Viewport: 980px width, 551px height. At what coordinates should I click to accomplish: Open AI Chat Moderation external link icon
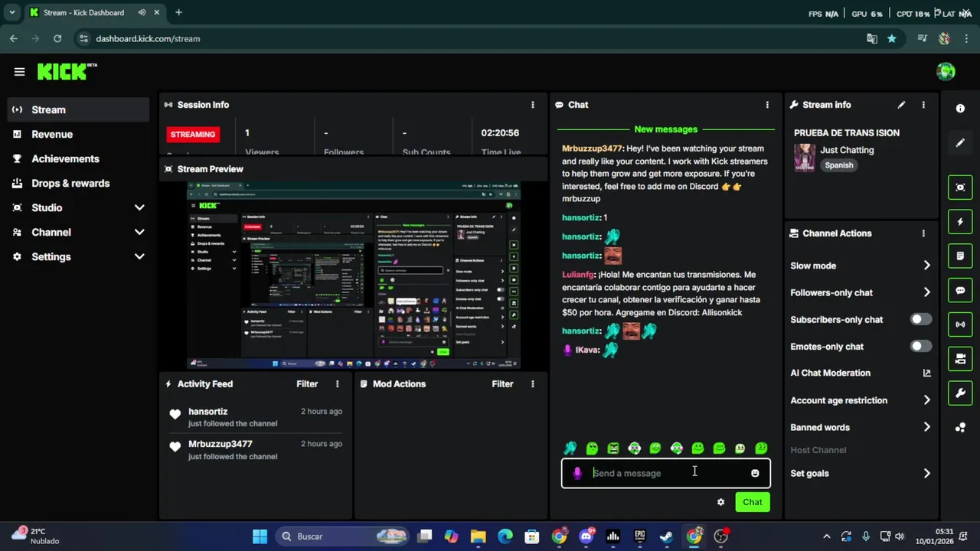pyautogui.click(x=926, y=373)
